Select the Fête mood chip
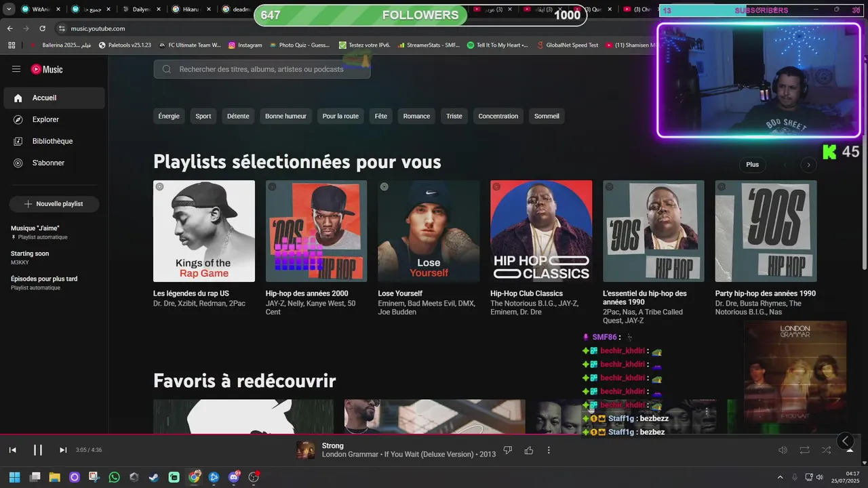This screenshot has height=488, width=868. pos(381,116)
